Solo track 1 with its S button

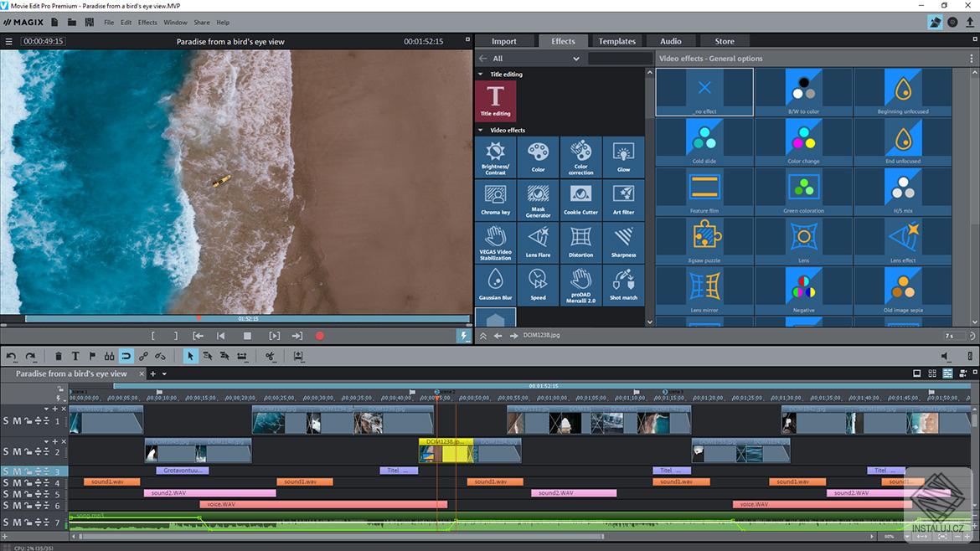point(5,420)
